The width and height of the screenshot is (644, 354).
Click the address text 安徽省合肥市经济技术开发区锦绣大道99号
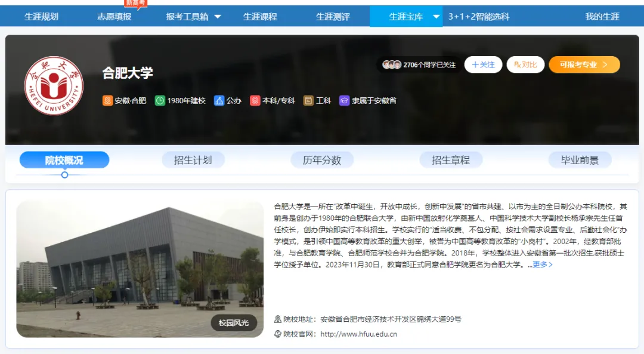click(x=391, y=319)
